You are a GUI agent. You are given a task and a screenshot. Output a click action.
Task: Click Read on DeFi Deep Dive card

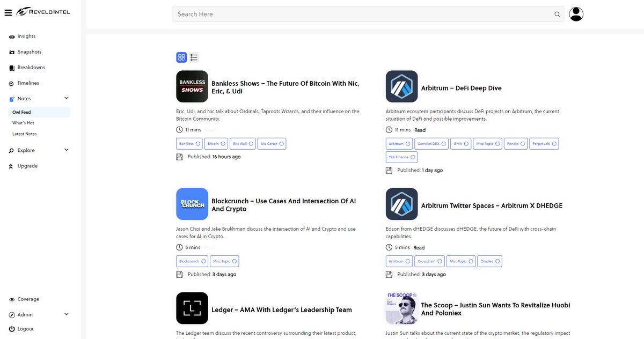(420, 130)
